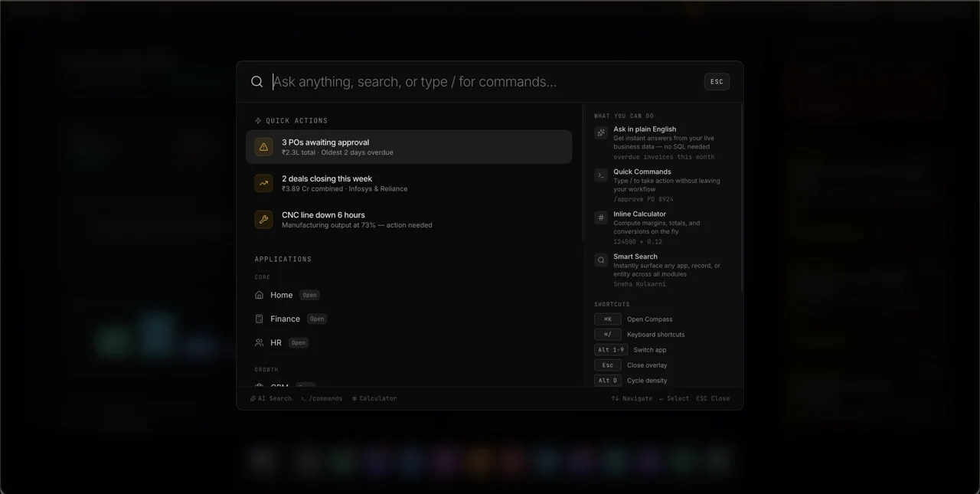Click the trending icon for deals closing

[263, 183]
